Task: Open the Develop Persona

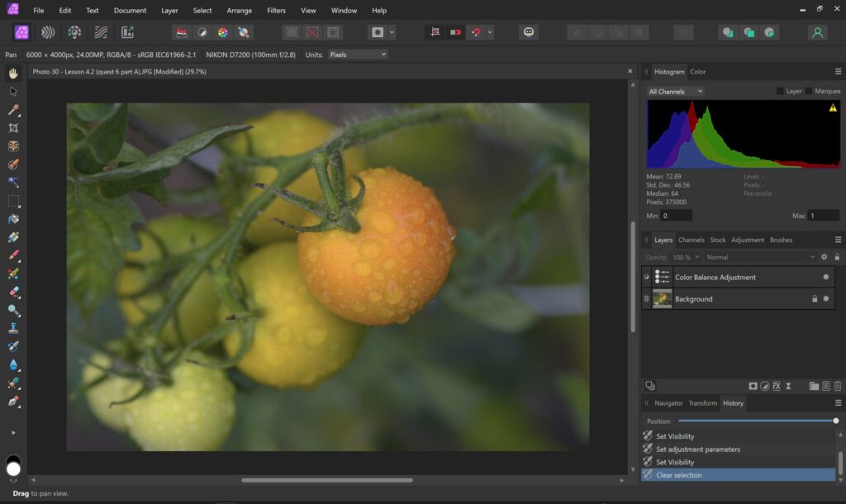Action: [x=74, y=32]
